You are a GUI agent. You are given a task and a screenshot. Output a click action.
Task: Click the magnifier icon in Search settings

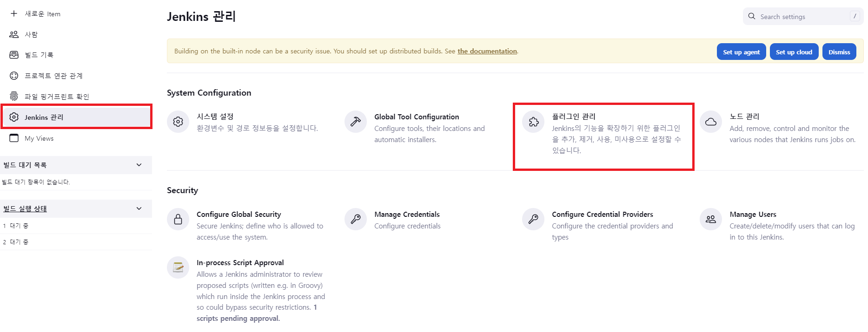(x=752, y=16)
